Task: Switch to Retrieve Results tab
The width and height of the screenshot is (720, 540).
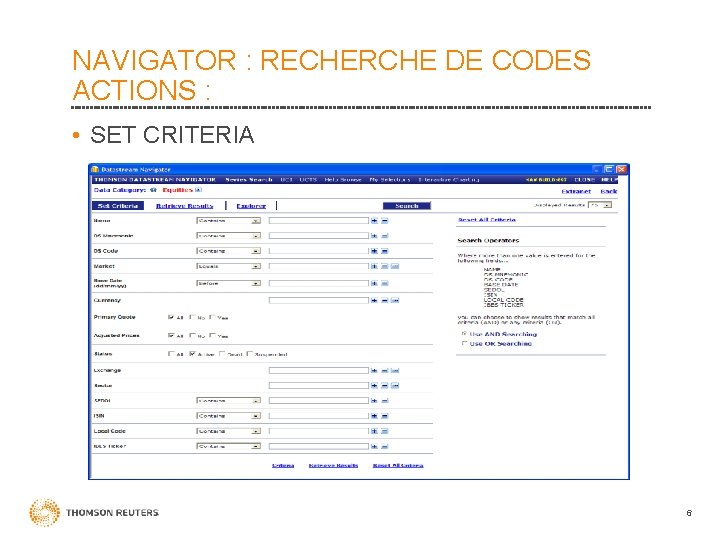Action: 185,206
